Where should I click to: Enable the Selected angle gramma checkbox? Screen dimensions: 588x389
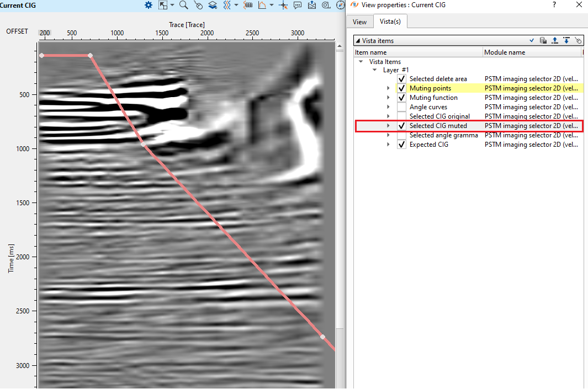coord(401,135)
